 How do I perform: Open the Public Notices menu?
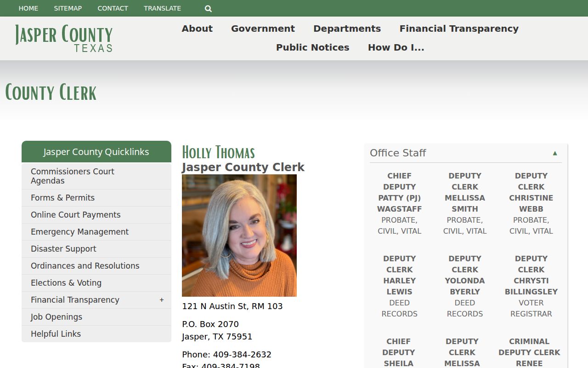(x=313, y=47)
